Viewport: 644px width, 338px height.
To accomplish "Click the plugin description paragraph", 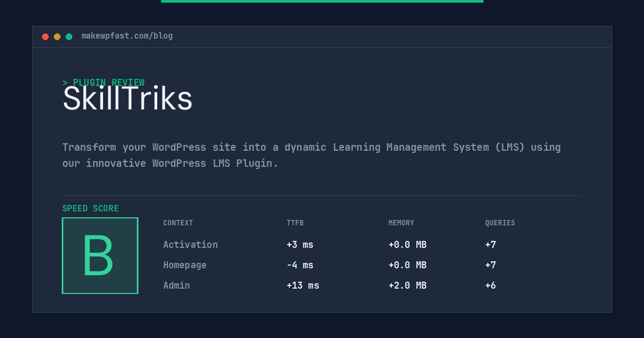I will [x=311, y=155].
